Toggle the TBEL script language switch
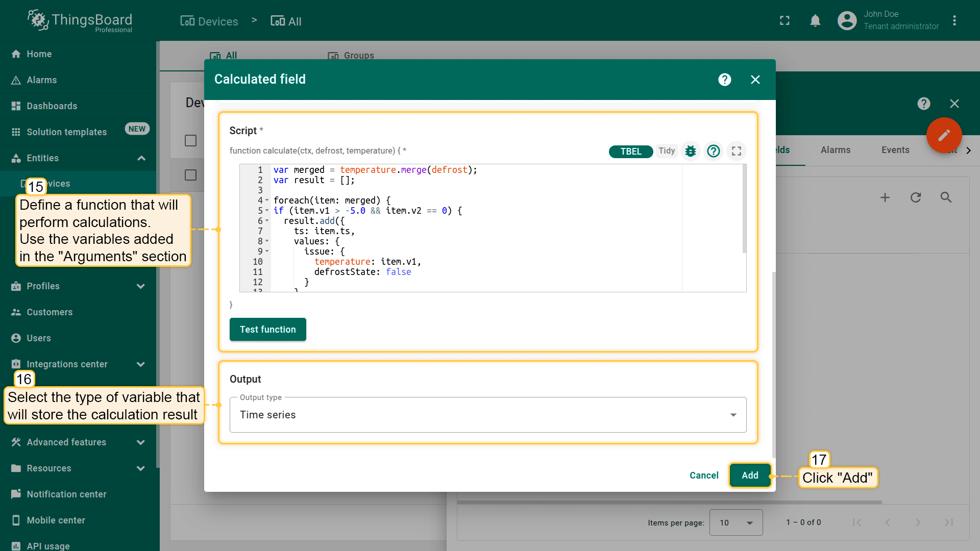 pyautogui.click(x=630, y=152)
